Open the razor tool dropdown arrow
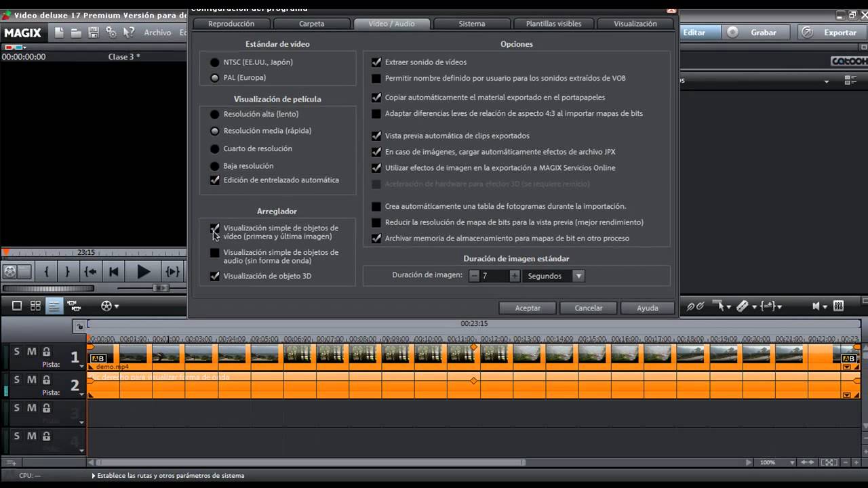This screenshot has width=868, height=488. (754, 307)
